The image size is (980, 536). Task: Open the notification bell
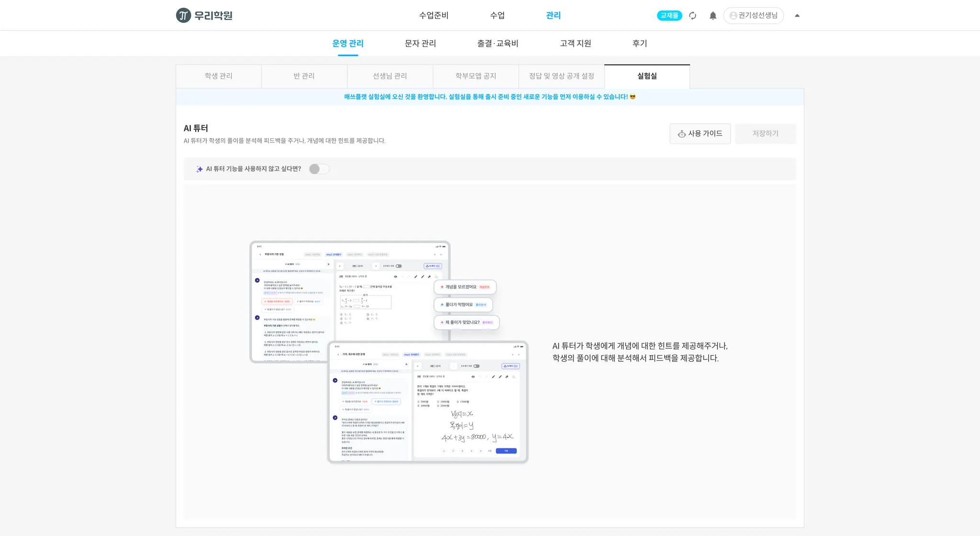(x=713, y=15)
